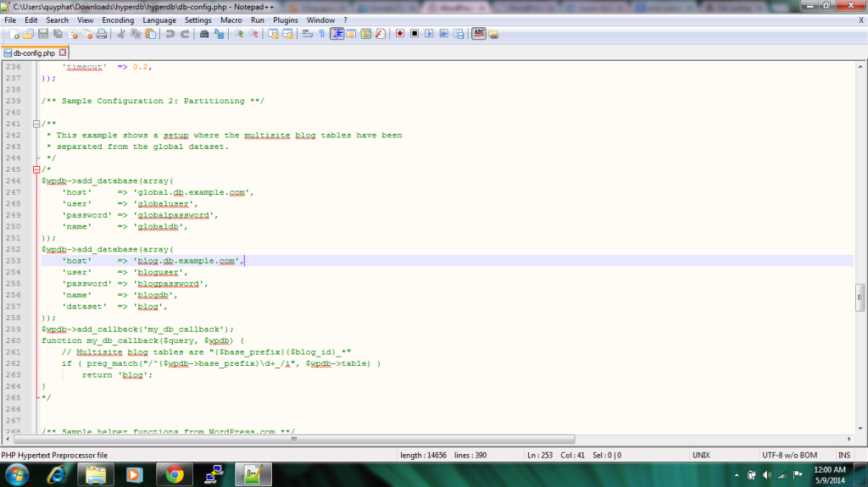
Task: Open Windows Start button
Action: [x=17, y=475]
